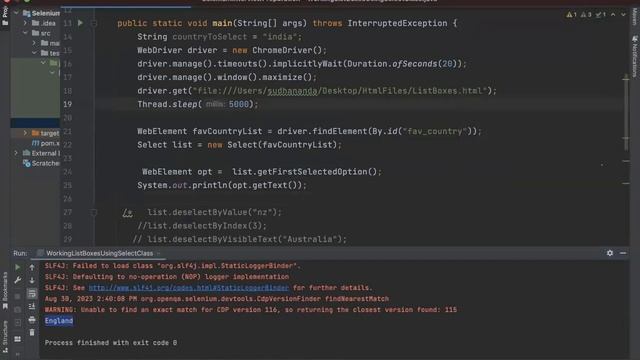Jump up the stack trace in Run console
This screenshot has height=360, width=640.
coord(32,267)
